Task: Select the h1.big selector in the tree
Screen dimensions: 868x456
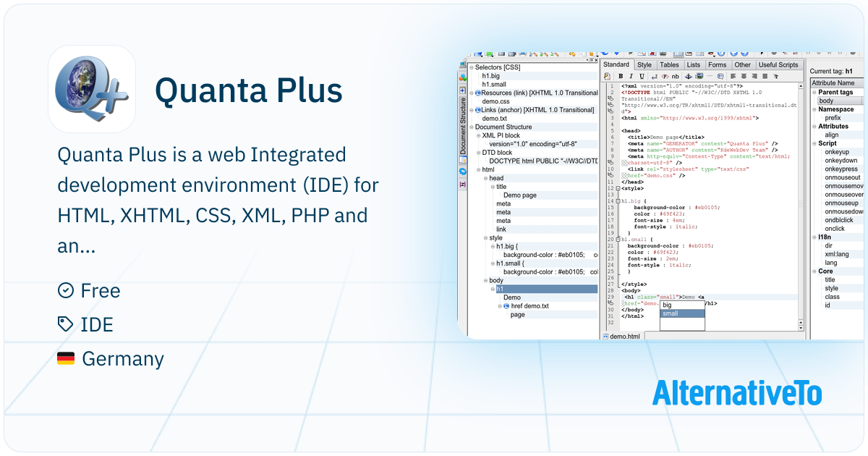Action: tap(490, 76)
